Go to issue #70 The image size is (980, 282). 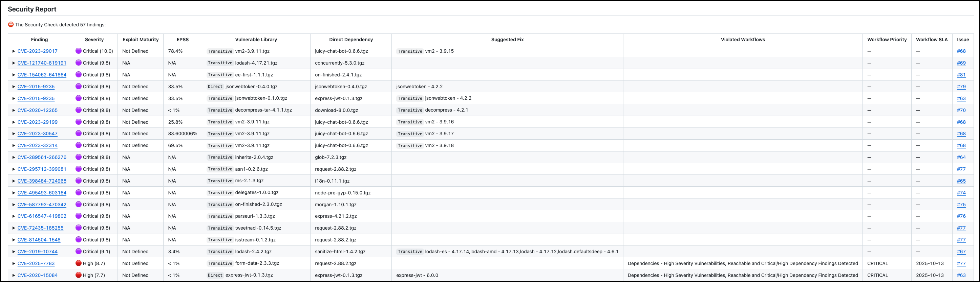[x=961, y=110]
